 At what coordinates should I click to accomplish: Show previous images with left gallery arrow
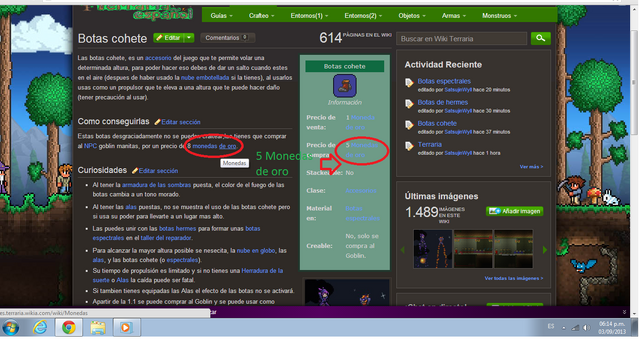tap(403, 250)
